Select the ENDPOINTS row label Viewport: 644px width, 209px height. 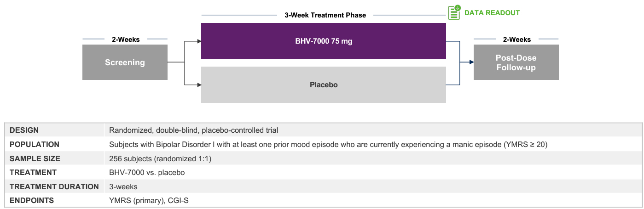click(32, 200)
